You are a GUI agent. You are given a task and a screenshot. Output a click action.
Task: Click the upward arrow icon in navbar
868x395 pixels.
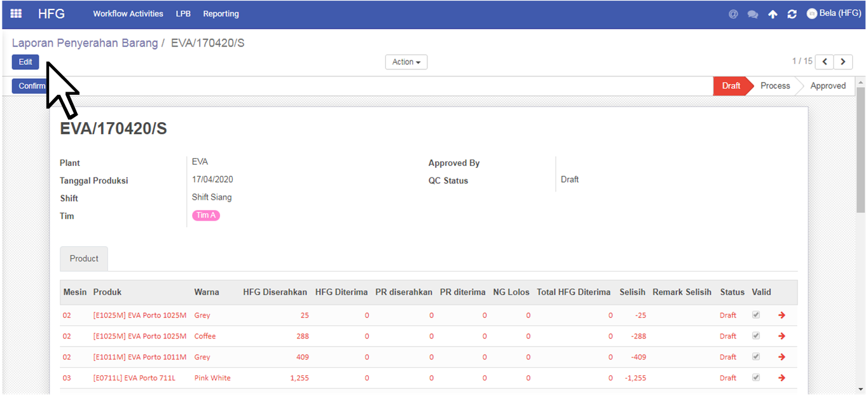pyautogui.click(x=773, y=14)
